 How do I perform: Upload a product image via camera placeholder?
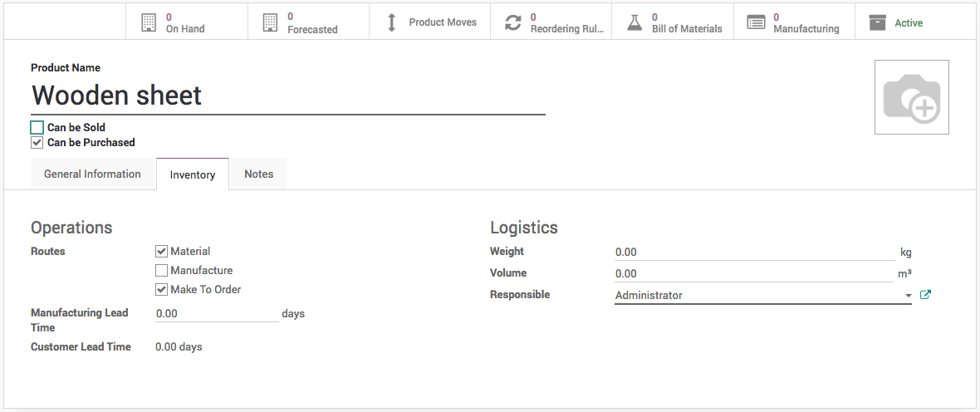coord(911,97)
